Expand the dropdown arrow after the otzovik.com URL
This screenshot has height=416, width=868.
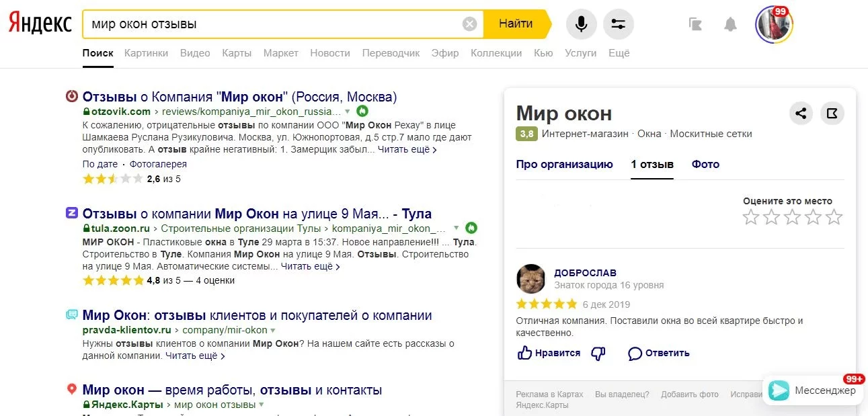(348, 112)
